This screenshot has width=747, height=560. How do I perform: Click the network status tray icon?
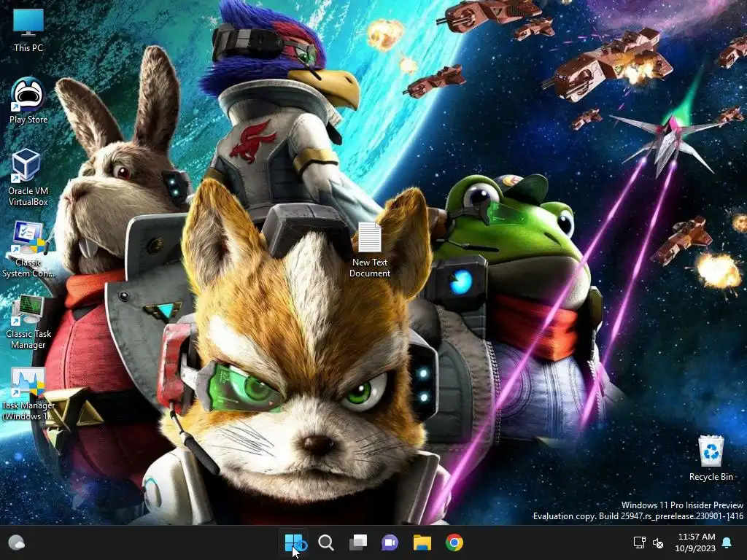639,542
